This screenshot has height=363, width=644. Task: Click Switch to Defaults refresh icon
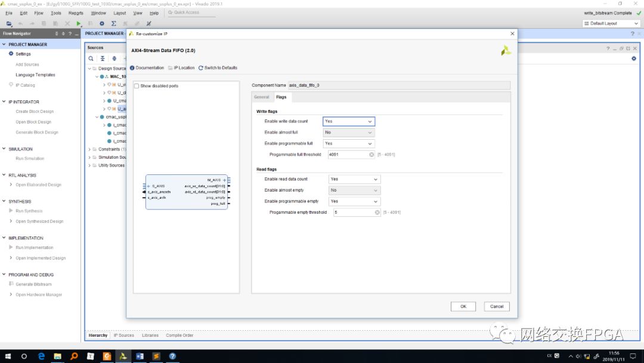[x=201, y=68]
